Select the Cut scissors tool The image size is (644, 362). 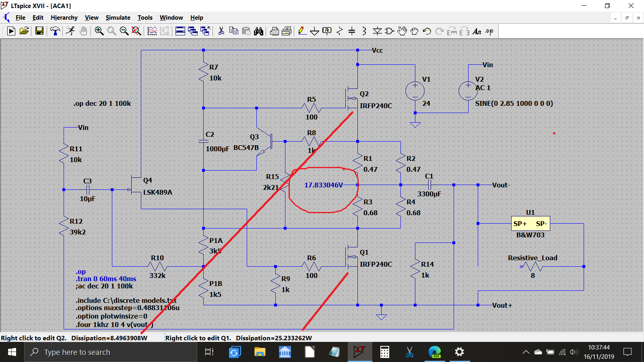coord(221,31)
